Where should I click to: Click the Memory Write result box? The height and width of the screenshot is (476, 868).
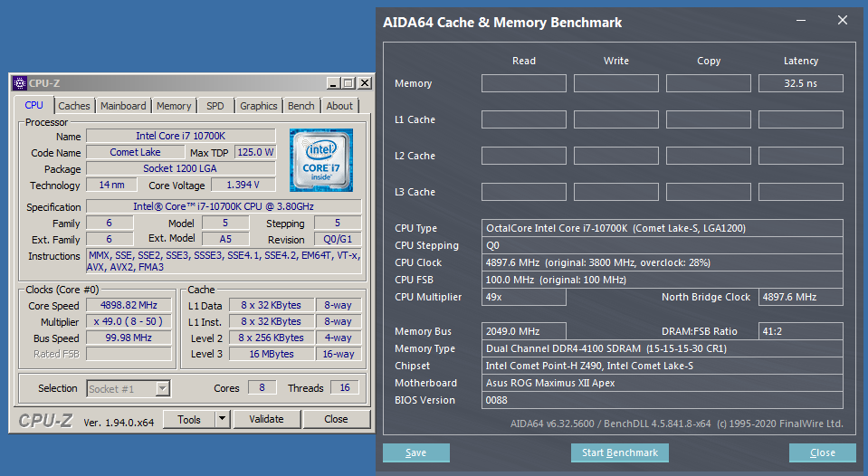coord(616,83)
